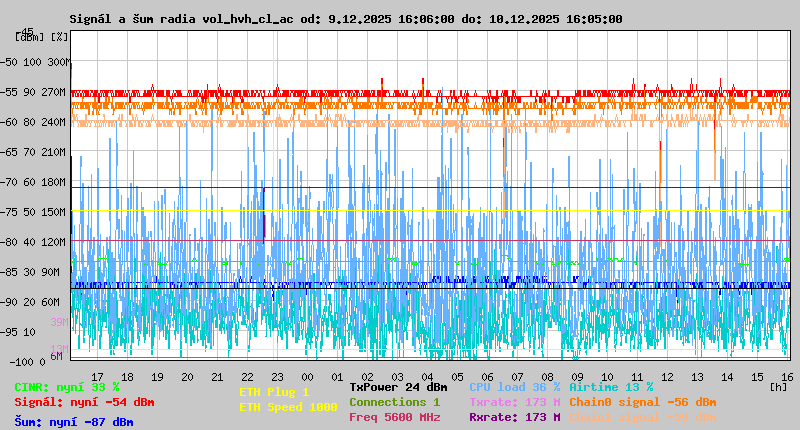Click the red Signál legend entry
The width and height of the screenshot is (800, 430).
(84, 403)
